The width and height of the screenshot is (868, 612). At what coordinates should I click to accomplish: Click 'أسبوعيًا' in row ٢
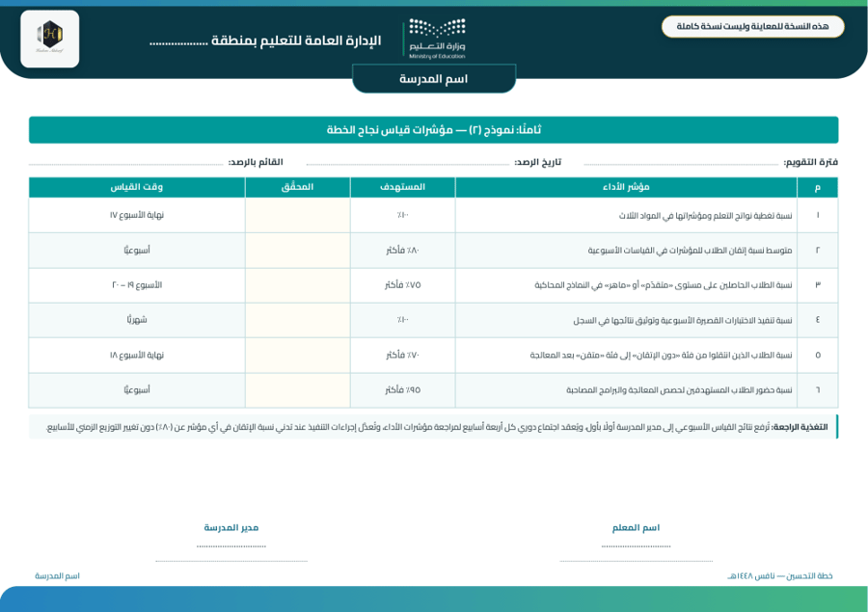point(137,251)
